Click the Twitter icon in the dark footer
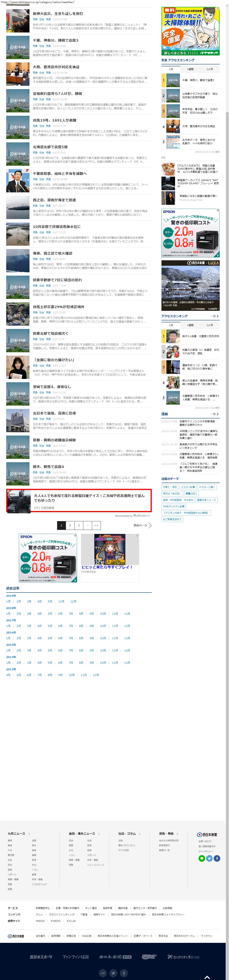The width and height of the screenshot is (229, 980). click(x=113, y=973)
